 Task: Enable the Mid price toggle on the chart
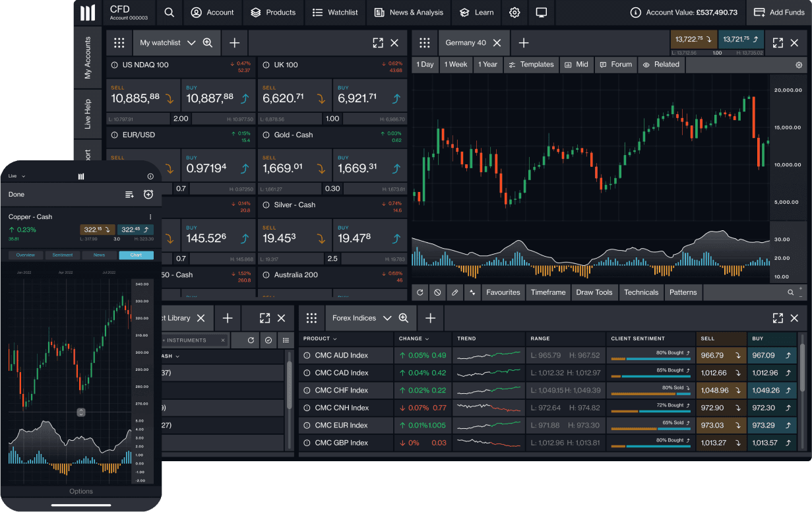click(x=577, y=64)
